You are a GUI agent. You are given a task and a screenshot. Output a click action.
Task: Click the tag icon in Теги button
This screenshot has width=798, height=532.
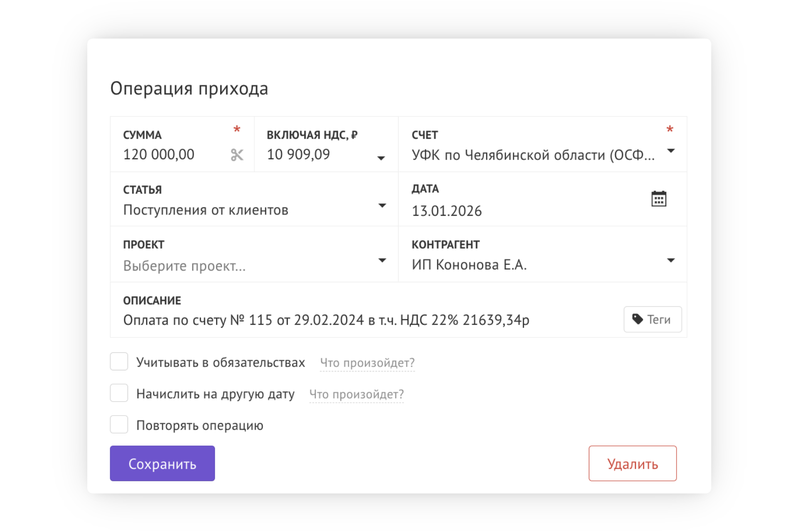click(x=637, y=319)
